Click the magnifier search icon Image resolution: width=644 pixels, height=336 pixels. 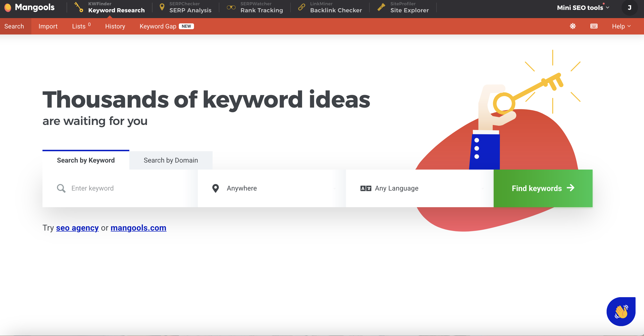(x=61, y=188)
